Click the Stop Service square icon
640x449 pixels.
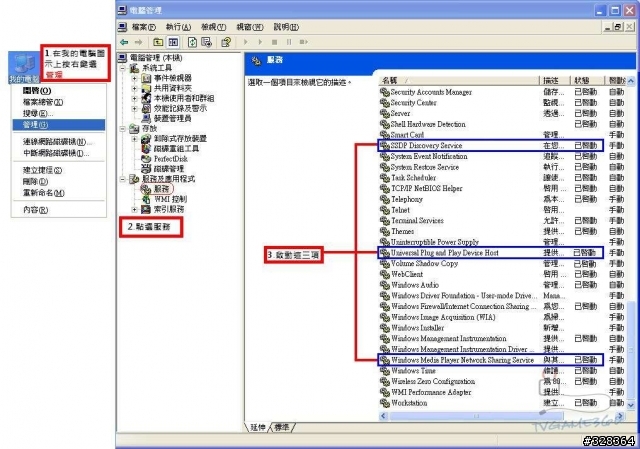click(274, 42)
